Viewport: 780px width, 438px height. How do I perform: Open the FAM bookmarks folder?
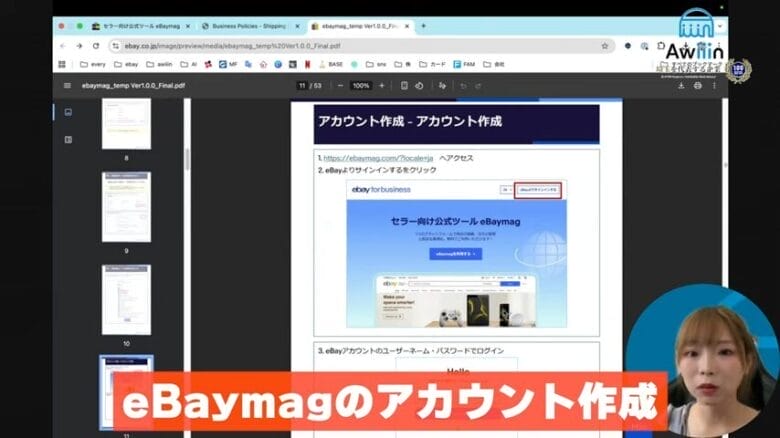point(463,64)
